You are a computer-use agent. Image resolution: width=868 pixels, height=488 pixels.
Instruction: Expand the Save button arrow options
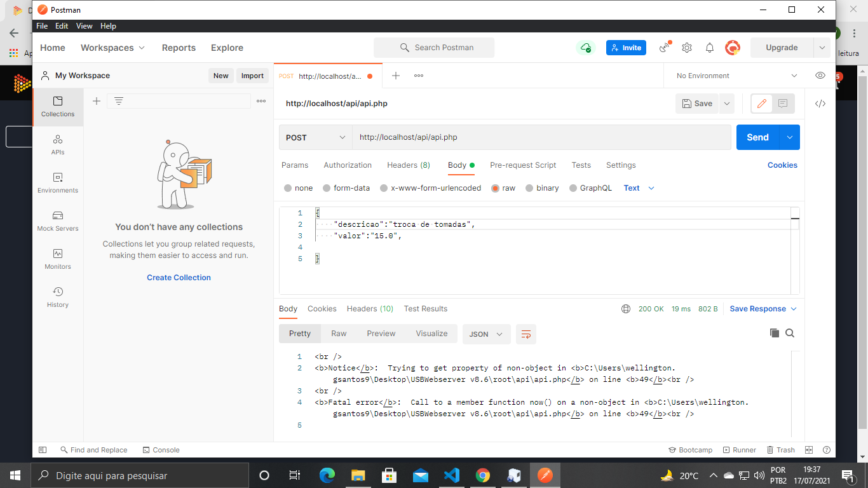(x=727, y=104)
